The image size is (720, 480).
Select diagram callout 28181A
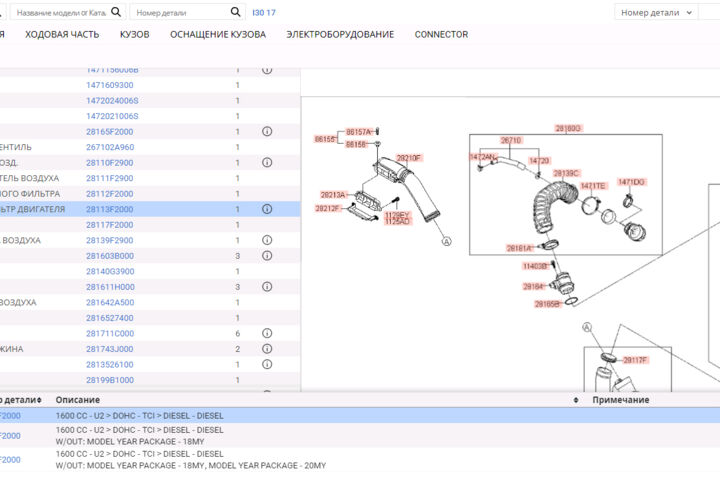[519, 248]
